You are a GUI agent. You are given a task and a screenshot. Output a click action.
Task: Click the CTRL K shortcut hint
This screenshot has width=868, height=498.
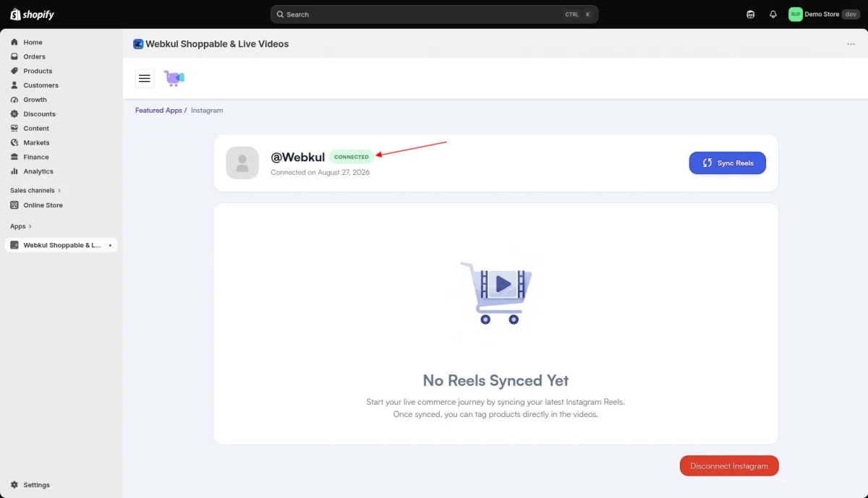(x=578, y=14)
